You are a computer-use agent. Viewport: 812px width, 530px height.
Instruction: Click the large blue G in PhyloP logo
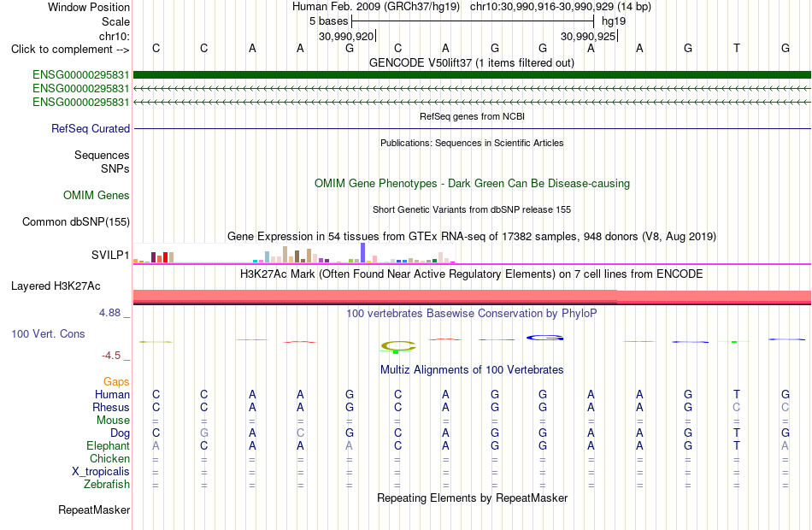[x=544, y=338]
